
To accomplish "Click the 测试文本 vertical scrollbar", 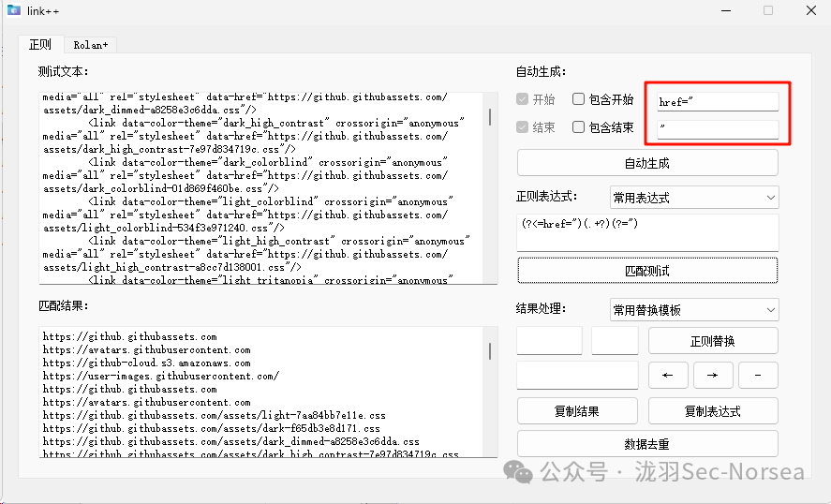I will click(x=491, y=187).
